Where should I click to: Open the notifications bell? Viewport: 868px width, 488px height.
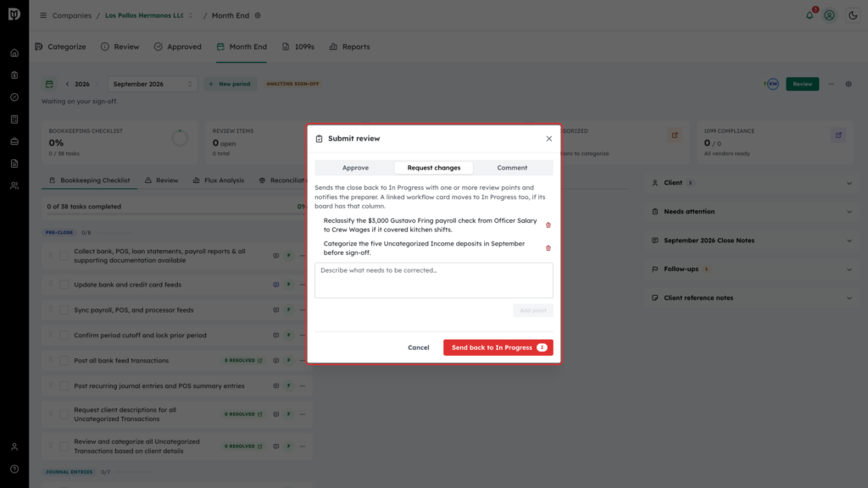pos(810,15)
